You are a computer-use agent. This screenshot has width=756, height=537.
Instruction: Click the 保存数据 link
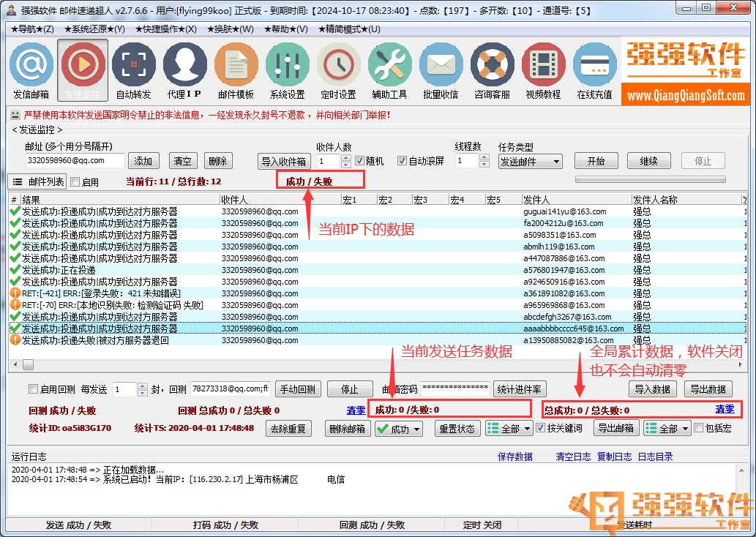tap(515, 457)
